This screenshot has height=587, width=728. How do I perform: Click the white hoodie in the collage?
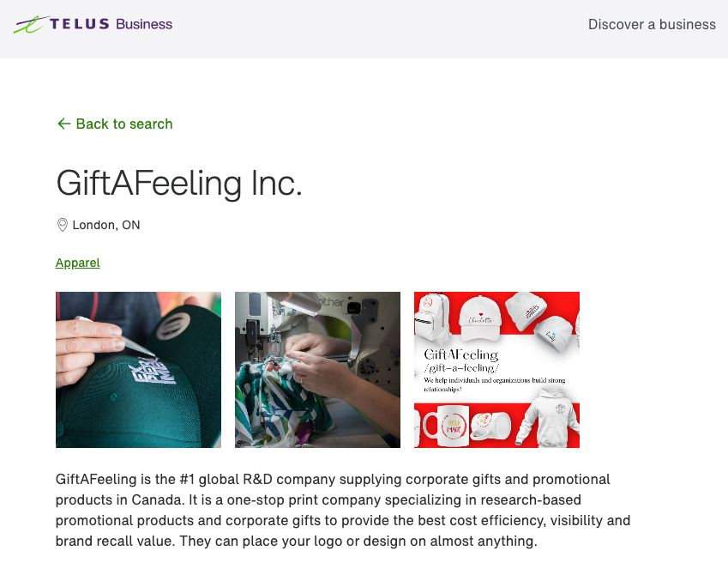click(x=551, y=419)
